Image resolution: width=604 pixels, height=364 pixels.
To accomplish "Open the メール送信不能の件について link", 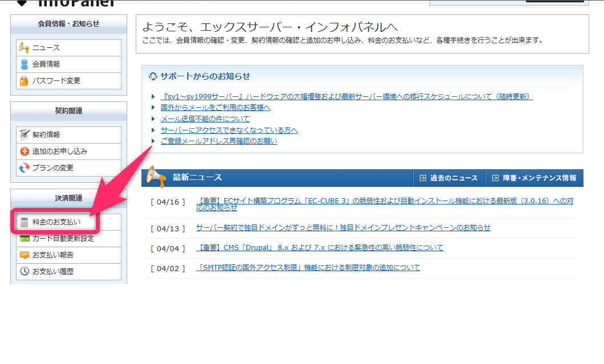I will pyautogui.click(x=205, y=119).
